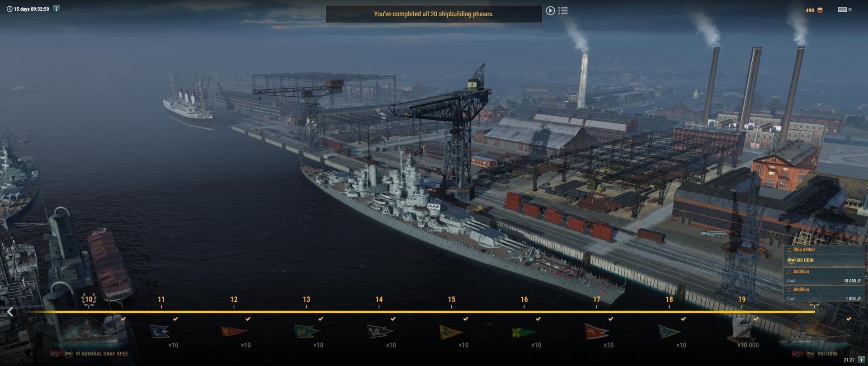This screenshot has height=366, width=868.
Task: Select the green-yellow flag for phase 16
Action: pyautogui.click(x=524, y=333)
